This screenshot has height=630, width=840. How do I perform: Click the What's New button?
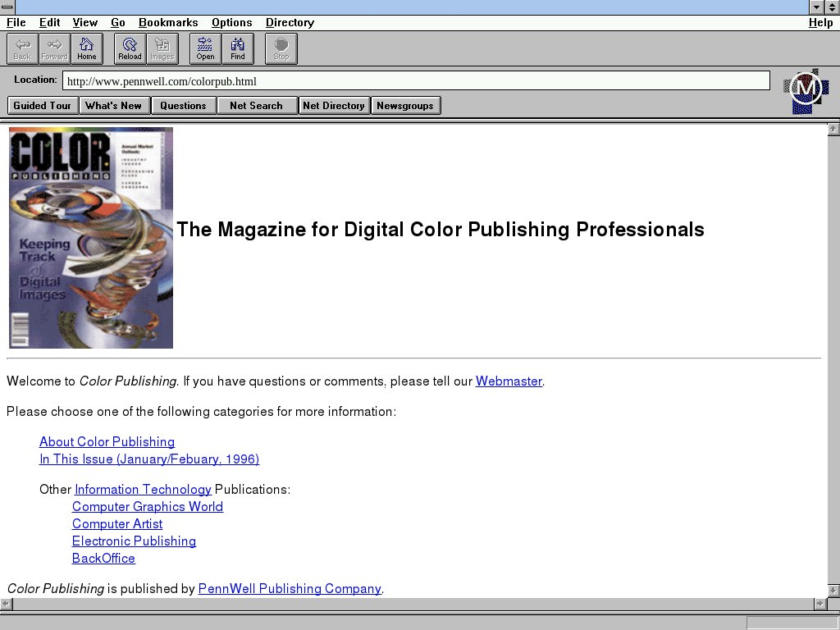click(x=113, y=105)
